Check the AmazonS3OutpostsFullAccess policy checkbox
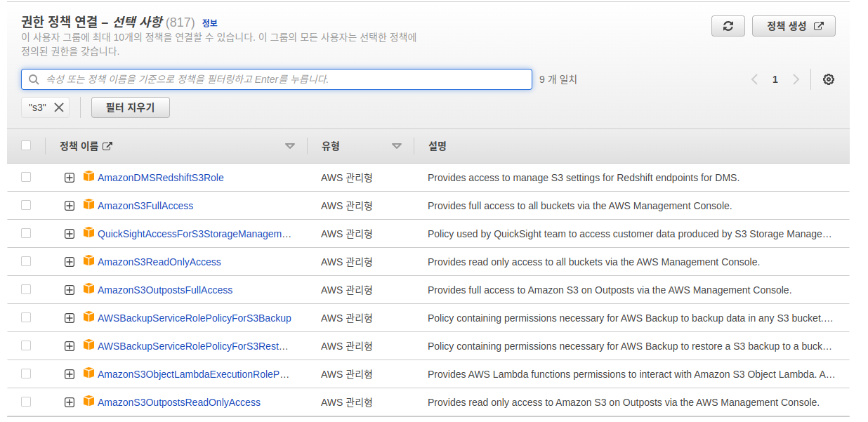 (26, 289)
